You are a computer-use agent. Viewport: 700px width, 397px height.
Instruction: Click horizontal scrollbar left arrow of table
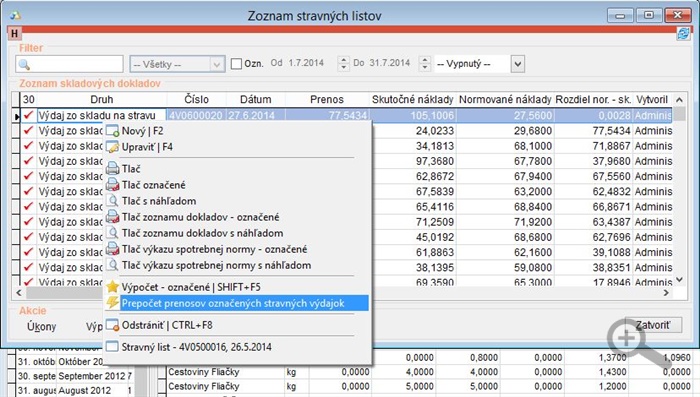19,293
